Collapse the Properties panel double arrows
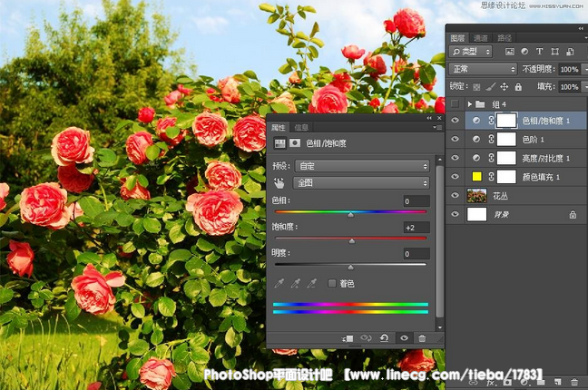 coord(429,118)
